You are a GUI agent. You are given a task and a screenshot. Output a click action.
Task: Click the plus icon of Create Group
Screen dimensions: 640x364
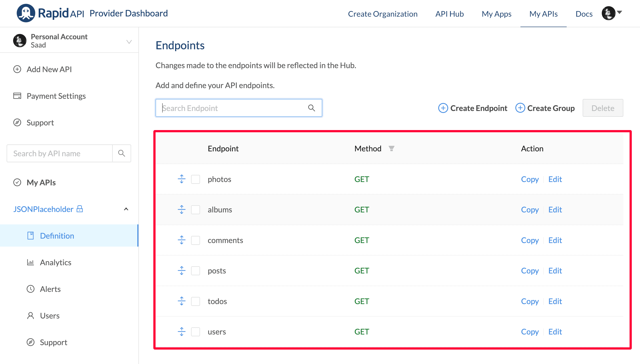point(520,108)
